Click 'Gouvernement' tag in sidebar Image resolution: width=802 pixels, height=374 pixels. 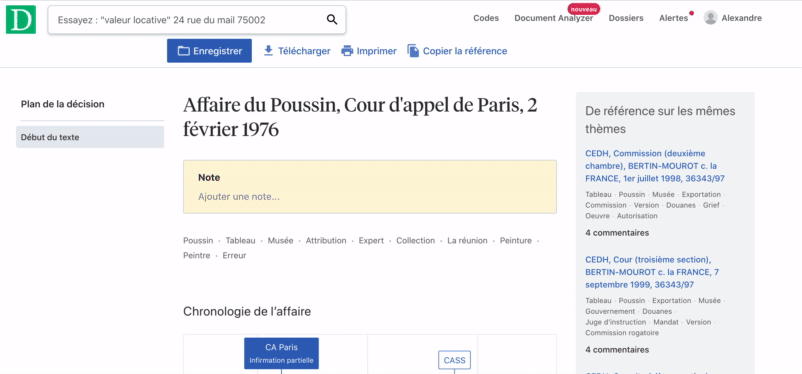(x=610, y=312)
